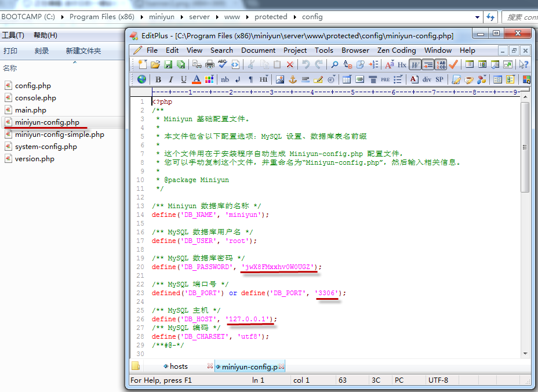Open Print Preview icon
The image size is (538, 392).
coord(197,64)
